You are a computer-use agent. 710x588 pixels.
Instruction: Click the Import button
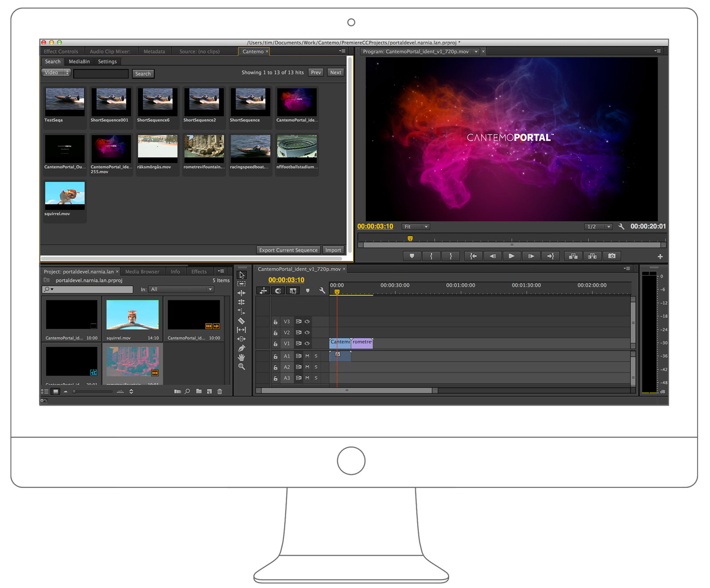tap(333, 250)
